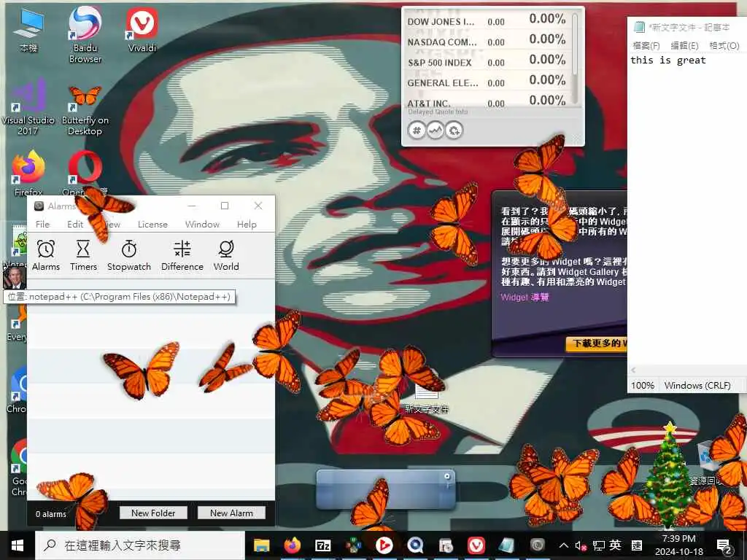The height and width of the screenshot is (560, 747).
Task: Open the notification center icon
Action: click(x=724, y=545)
